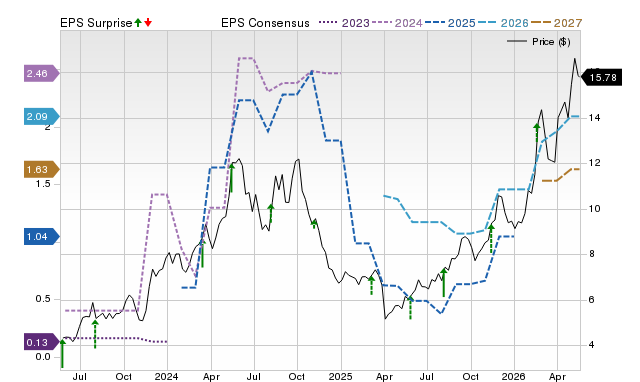Click the black 15.78 current price tag

(x=602, y=78)
